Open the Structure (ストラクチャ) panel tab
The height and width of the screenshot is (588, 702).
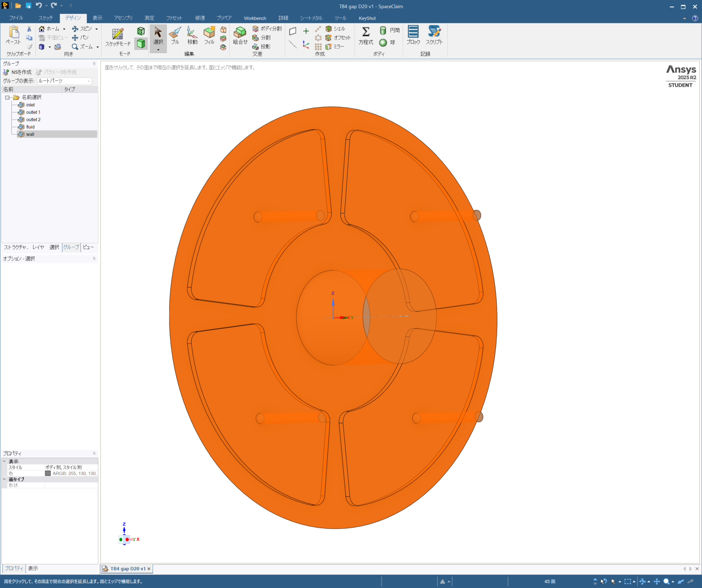point(16,247)
